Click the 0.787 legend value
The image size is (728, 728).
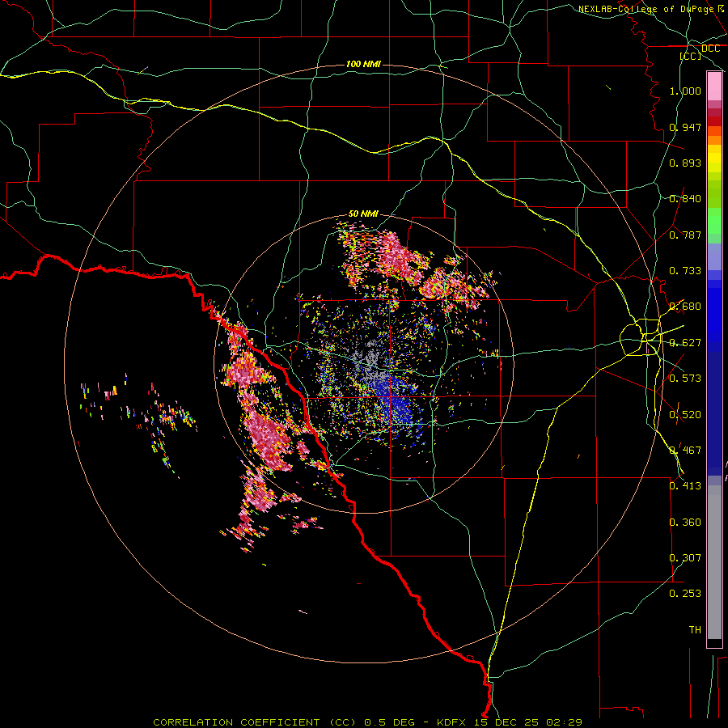tap(685, 235)
